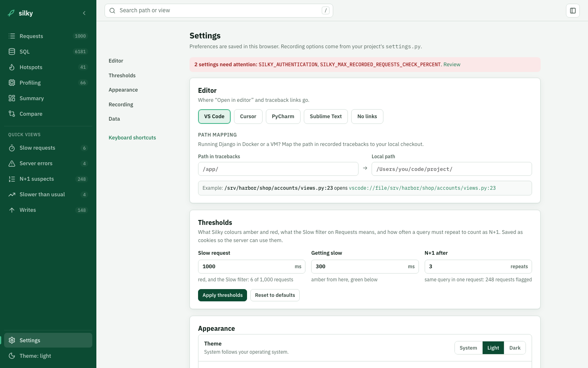This screenshot has height=368, width=588.
Task: Choose No links editor option
Action: click(367, 117)
